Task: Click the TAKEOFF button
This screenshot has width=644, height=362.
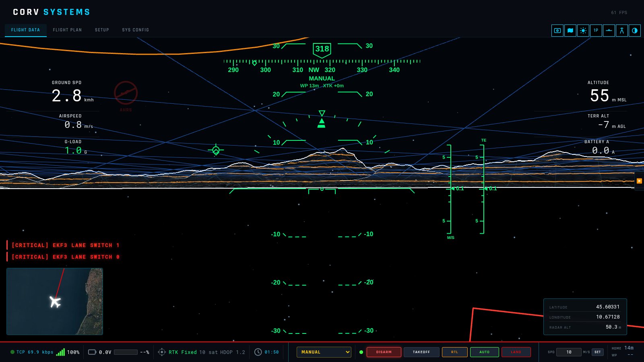Action: click(x=421, y=352)
